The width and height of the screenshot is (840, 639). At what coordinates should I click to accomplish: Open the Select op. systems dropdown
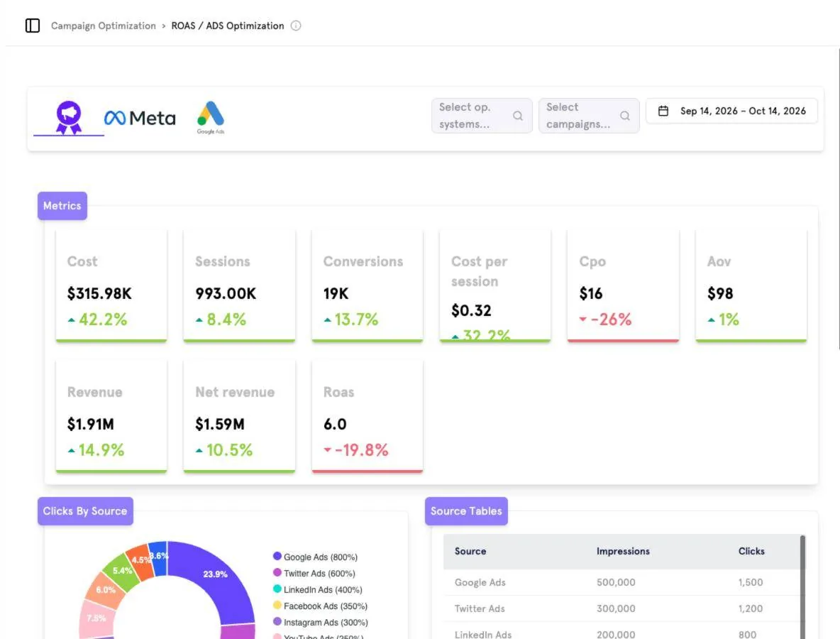[482, 116]
